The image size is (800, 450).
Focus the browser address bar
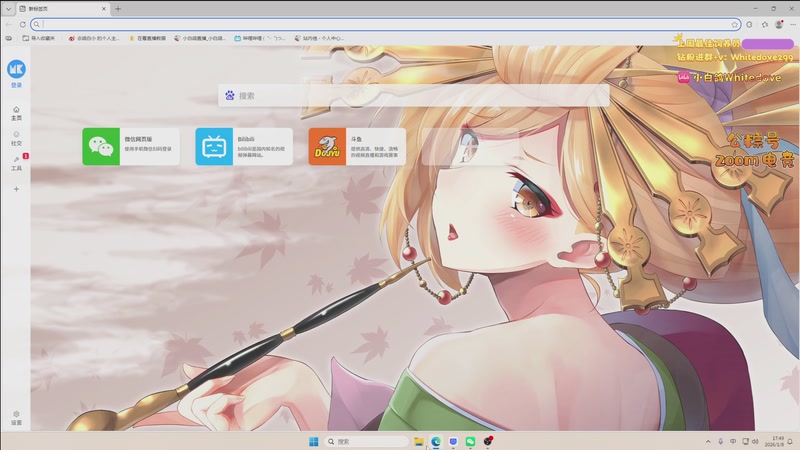pos(385,24)
